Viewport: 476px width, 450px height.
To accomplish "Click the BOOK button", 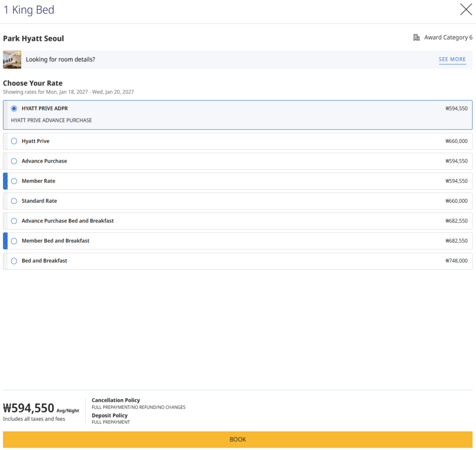I will (x=238, y=439).
